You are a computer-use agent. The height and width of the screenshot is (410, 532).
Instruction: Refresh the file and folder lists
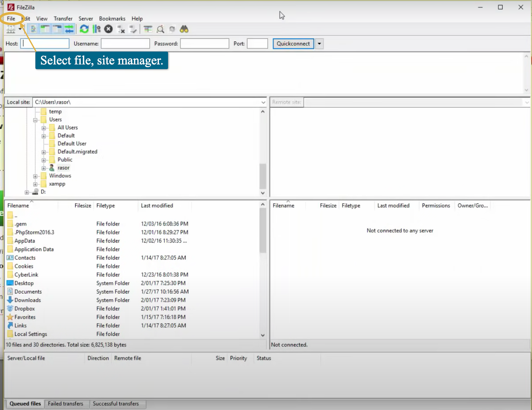(84, 29)
